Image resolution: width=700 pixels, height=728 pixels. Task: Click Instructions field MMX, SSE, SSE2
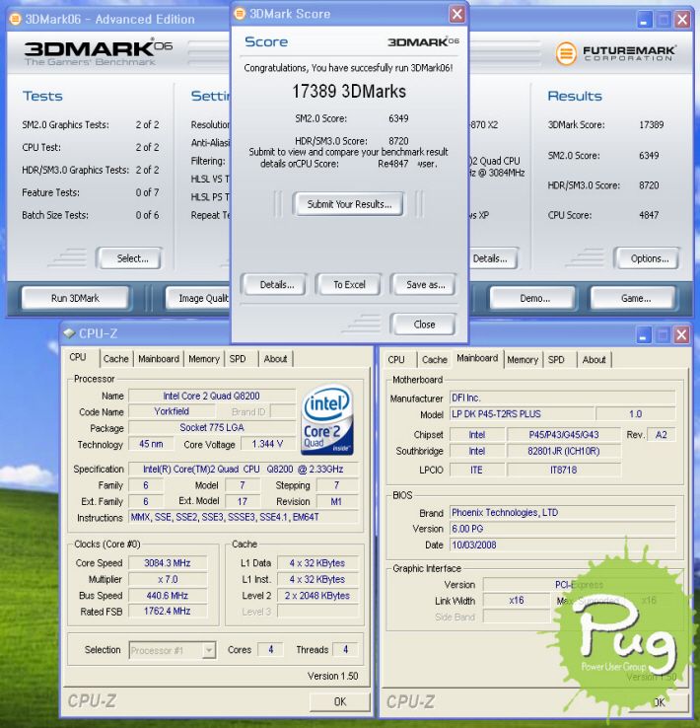244,517
